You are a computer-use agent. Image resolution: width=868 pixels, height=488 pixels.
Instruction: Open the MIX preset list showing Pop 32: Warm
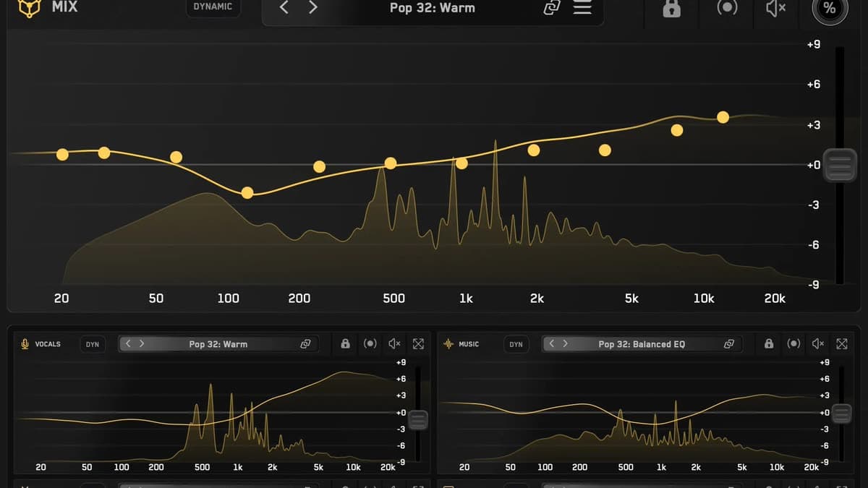(433, 9)
